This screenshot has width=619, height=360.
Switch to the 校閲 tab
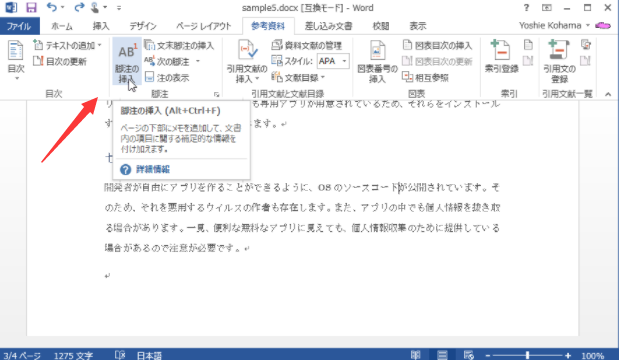(x=381, y=26)
